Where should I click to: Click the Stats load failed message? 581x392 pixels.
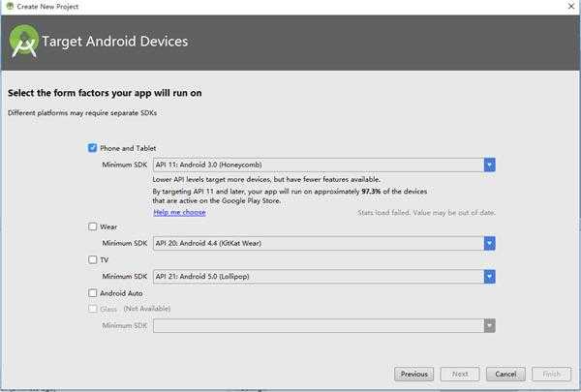point(426,213)
